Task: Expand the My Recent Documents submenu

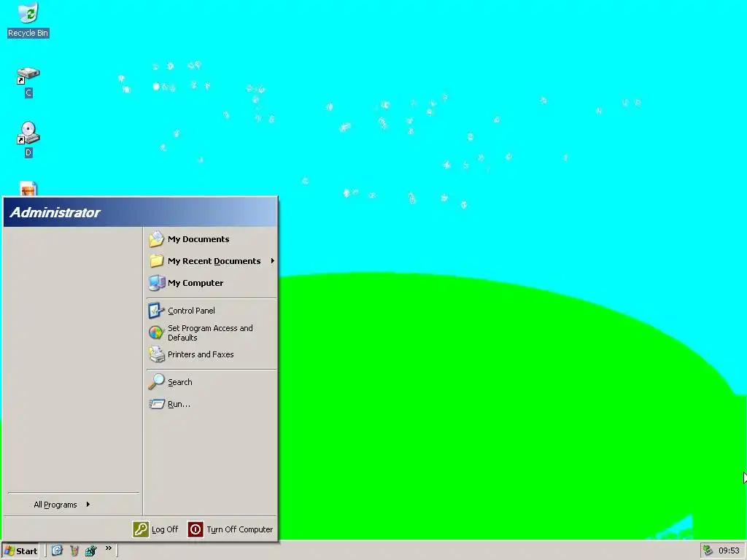Action: [x=212, y=261]
